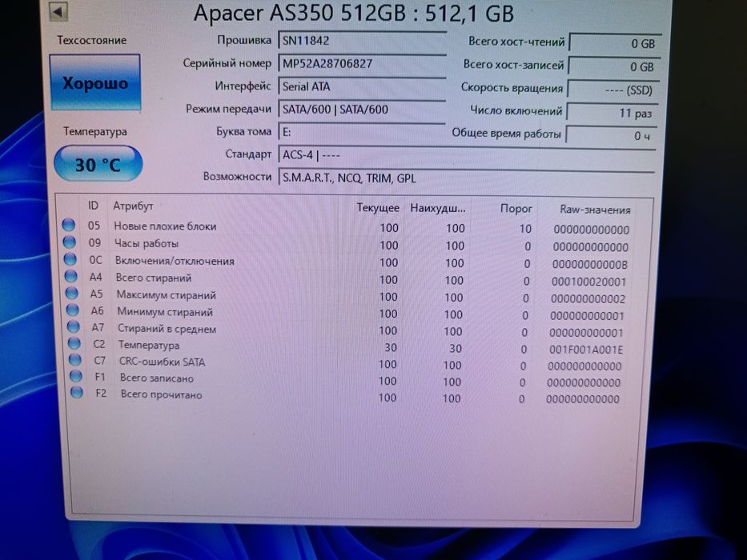Click raw value '000000000002'
Viewport: 747px width, 560px height.
click(x=588, y=298)
